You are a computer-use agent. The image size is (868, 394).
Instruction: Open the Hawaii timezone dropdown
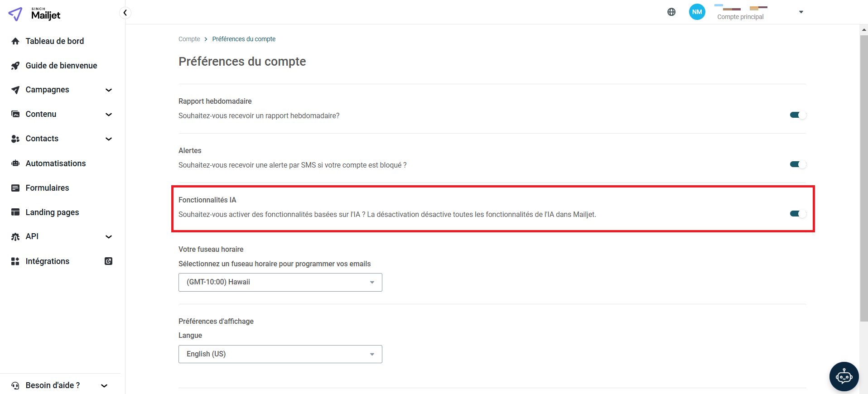click(x=280, y=282)
